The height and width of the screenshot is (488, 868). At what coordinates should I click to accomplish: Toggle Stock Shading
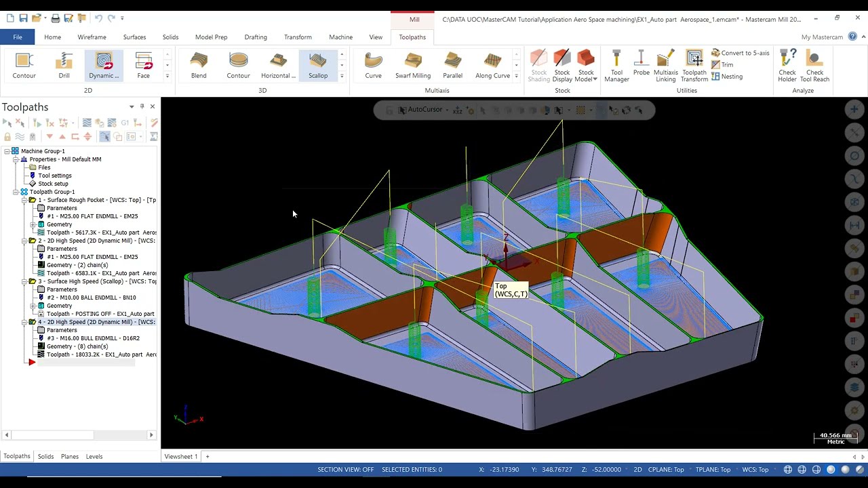pos(539,66)
